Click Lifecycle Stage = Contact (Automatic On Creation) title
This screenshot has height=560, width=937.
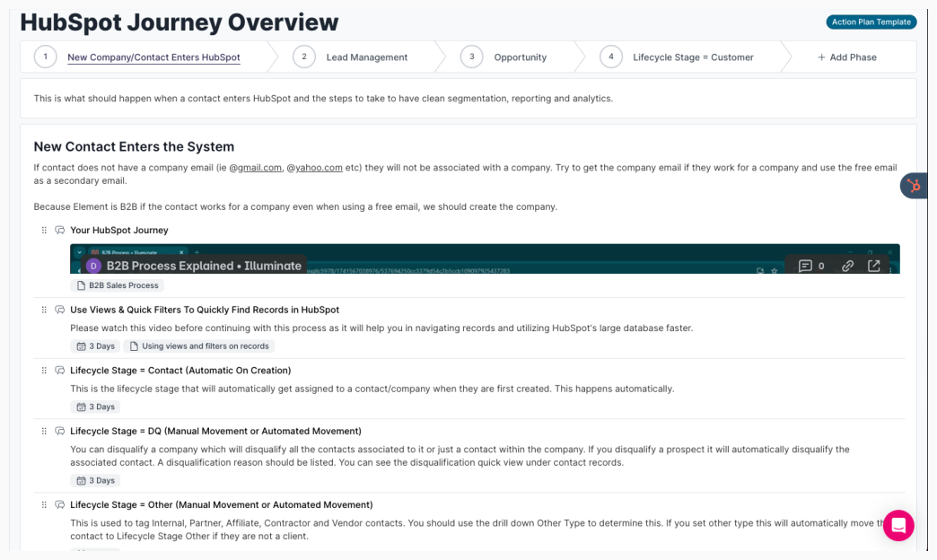click(180, 371)
